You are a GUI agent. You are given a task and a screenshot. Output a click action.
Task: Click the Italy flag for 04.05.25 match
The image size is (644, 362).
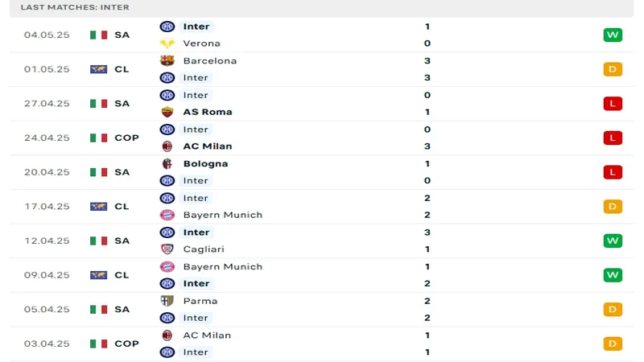coord(98,35)
